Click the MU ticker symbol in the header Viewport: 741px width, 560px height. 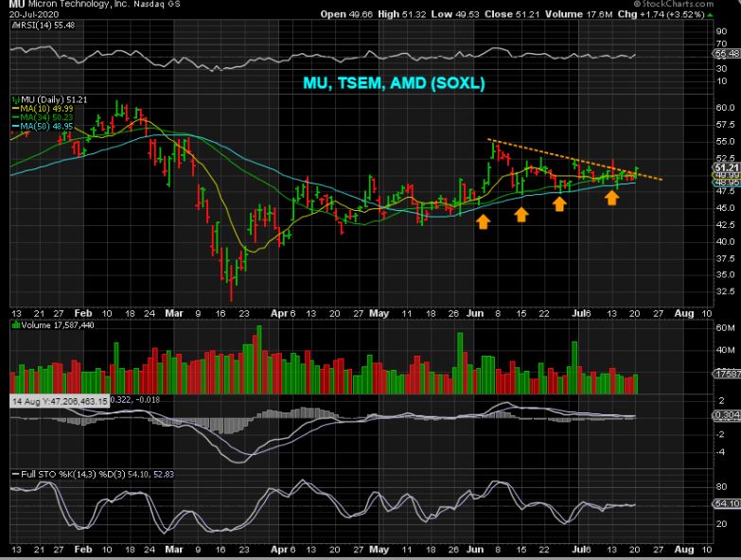tap(17, 5)
